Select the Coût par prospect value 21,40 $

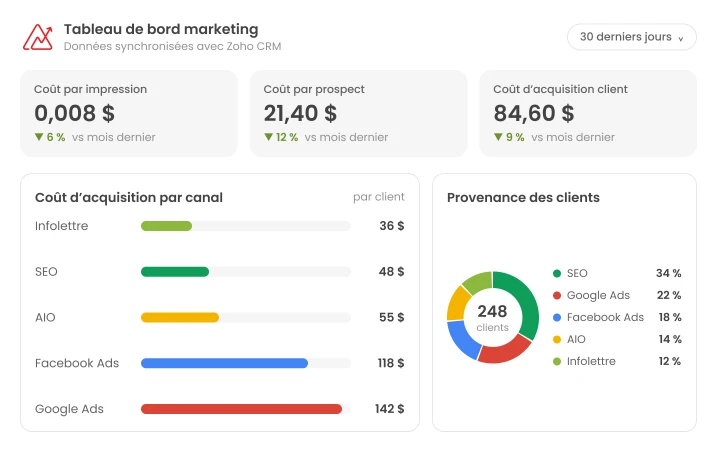click(x=300, y=113)
